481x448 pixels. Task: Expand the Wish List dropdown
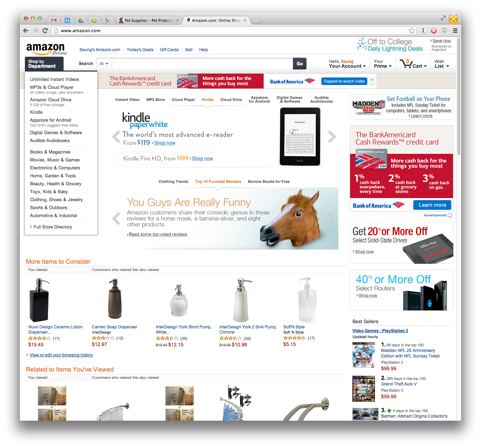(x=442, y=64)
